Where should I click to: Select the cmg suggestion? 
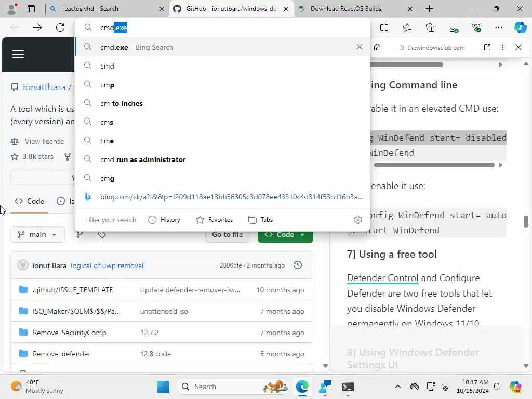click(x=222, y=178)
